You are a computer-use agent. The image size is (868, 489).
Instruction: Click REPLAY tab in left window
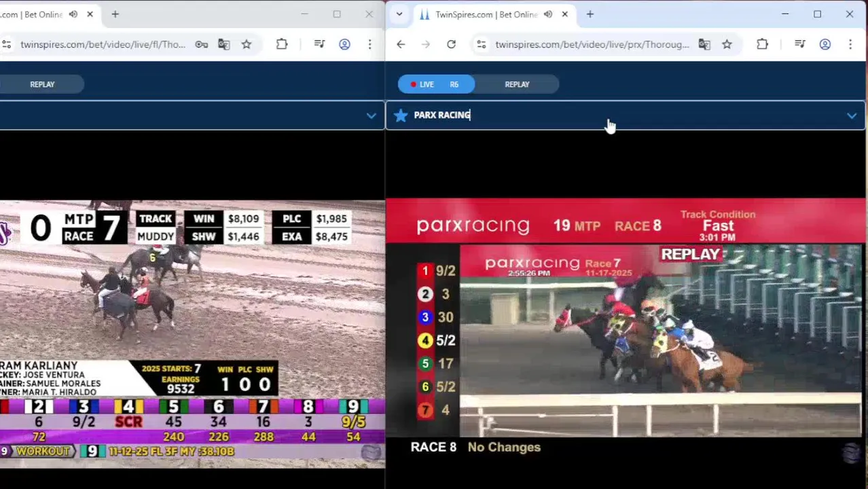tap(42, 84)
